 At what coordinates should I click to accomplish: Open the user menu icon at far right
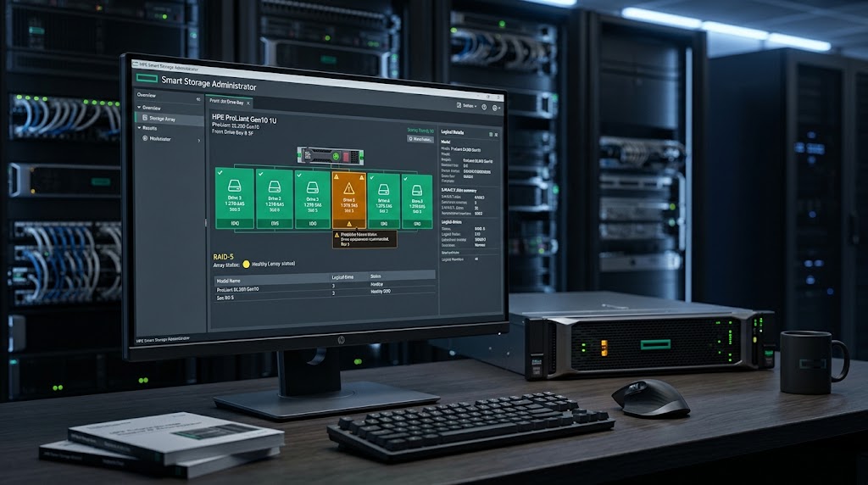[x=495, y=108]
